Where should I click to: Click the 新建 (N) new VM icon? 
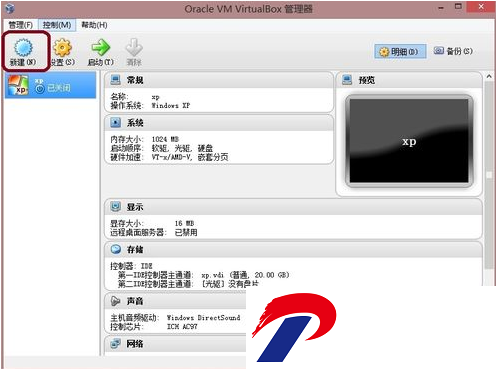[23, 47]
